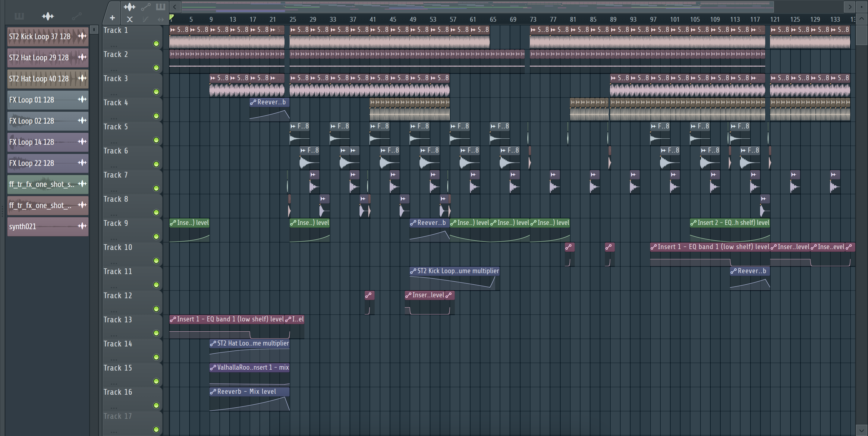Select the ST2 Hat Loop 29 128 clip source

point(48,58)
